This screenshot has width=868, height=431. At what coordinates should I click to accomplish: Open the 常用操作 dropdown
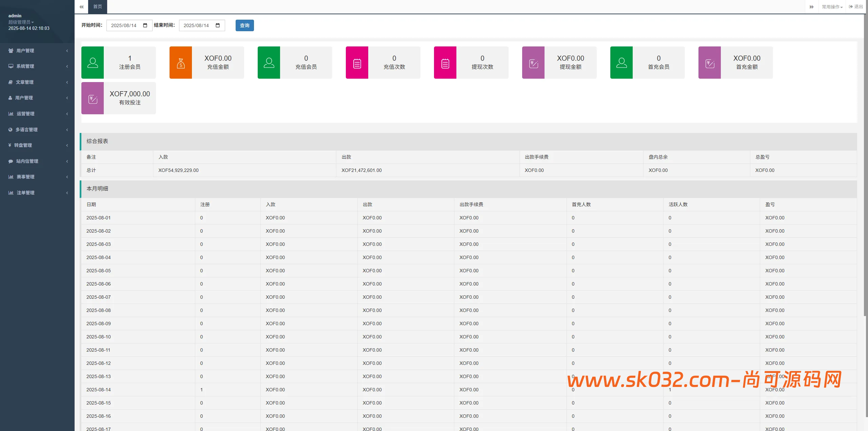pos(832,7)
